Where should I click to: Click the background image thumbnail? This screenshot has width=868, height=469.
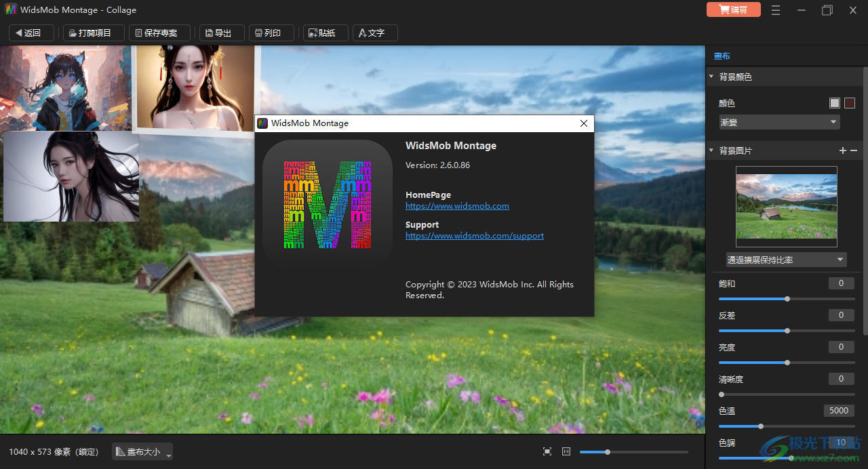[787, 207]
